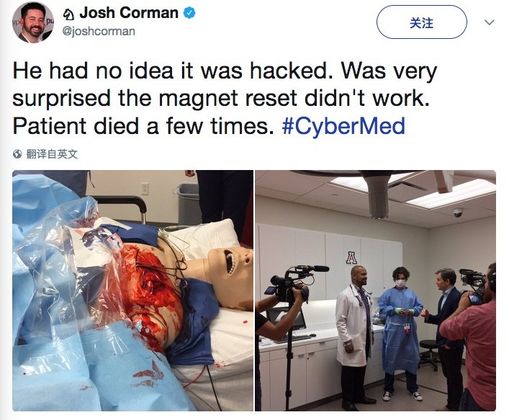Viewport: 509px width, 420px height.
Task: Open Josh Corman's profile avatar
Action: click(33, 22)
